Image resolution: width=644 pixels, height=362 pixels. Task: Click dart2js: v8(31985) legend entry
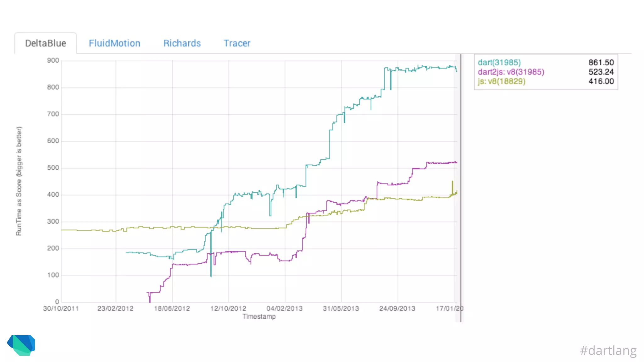[511, 72]
